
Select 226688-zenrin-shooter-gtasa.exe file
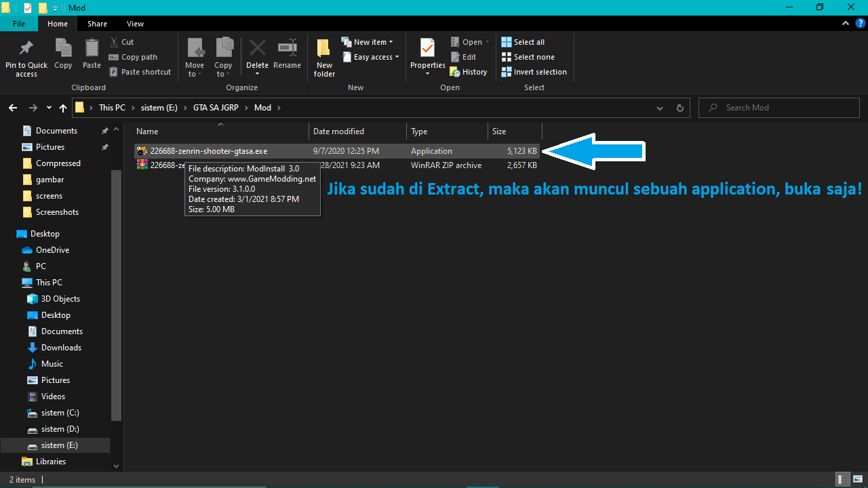coord(337,151)
